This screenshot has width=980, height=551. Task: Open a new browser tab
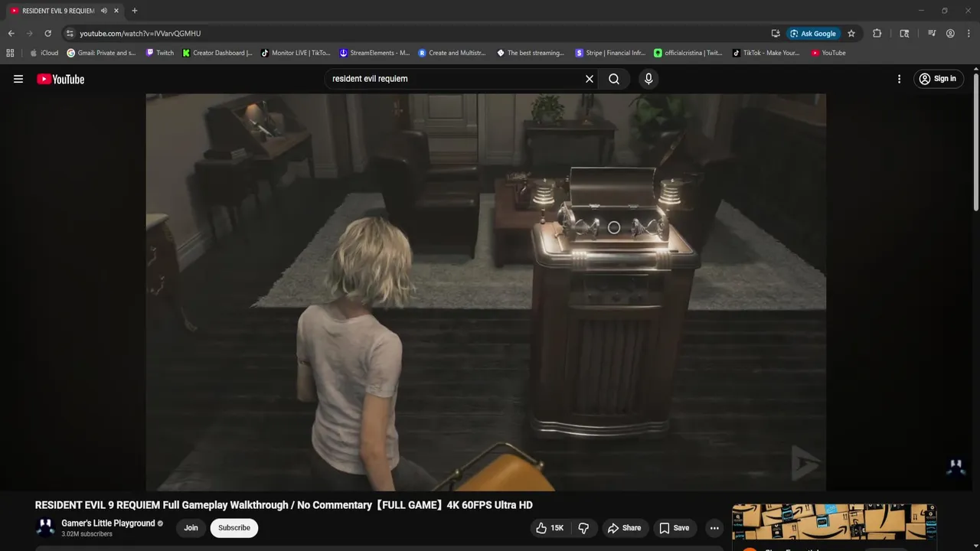[x=135, y=11]
